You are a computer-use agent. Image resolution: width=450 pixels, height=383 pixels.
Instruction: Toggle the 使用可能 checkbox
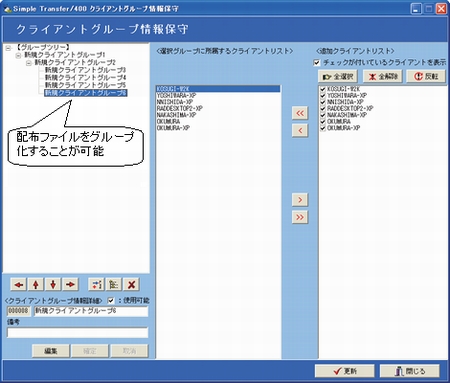(111, 301)
